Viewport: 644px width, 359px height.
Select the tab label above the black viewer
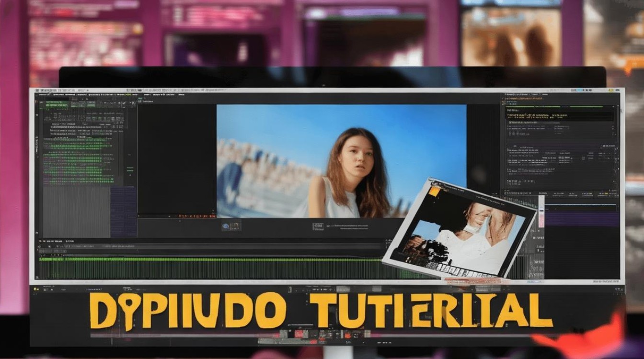pyautogui.click(x=147, y=101)
